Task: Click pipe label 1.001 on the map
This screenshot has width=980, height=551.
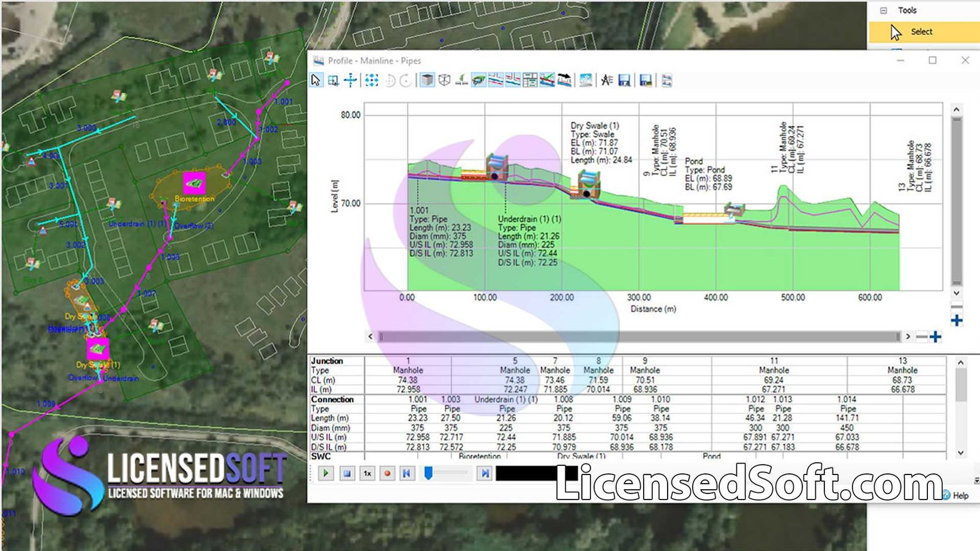Action: tap(282, 102)
